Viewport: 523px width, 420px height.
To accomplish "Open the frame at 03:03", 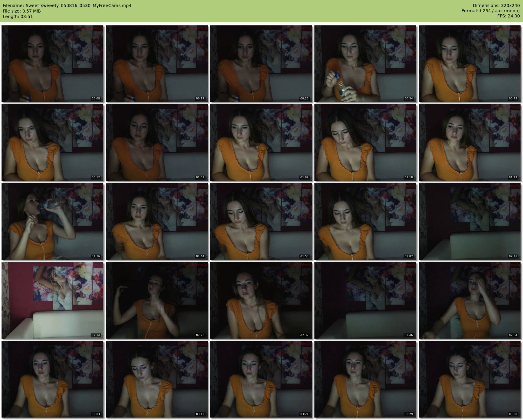I will point(53,379).
